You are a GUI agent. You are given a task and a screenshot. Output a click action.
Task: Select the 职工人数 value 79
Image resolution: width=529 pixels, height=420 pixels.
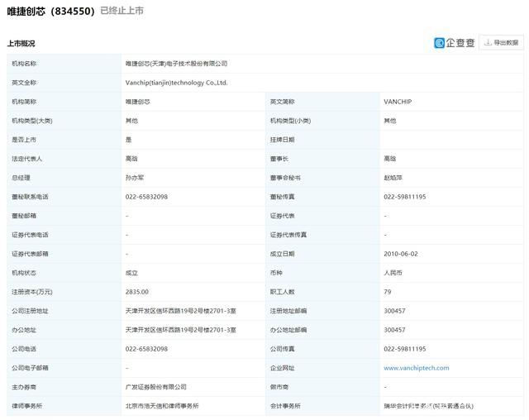click(x=388, y=292)
